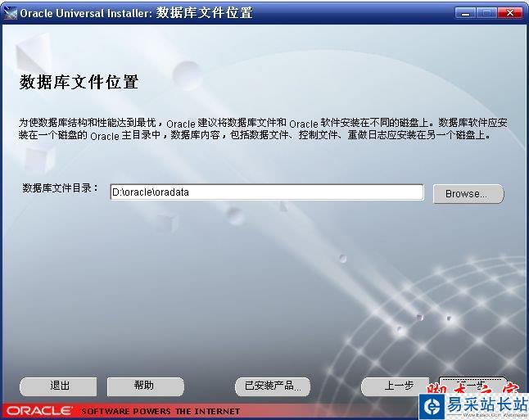The height and width of the screenshot is (420, 529).
Task: Go back with 上一步 button
Action: click(x=395, y=386)
